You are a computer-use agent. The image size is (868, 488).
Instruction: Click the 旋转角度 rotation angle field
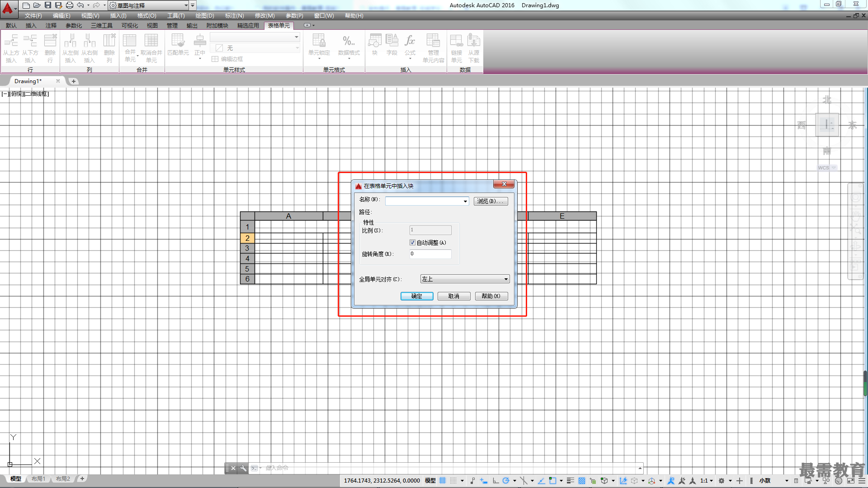click(x=430, y=254)
